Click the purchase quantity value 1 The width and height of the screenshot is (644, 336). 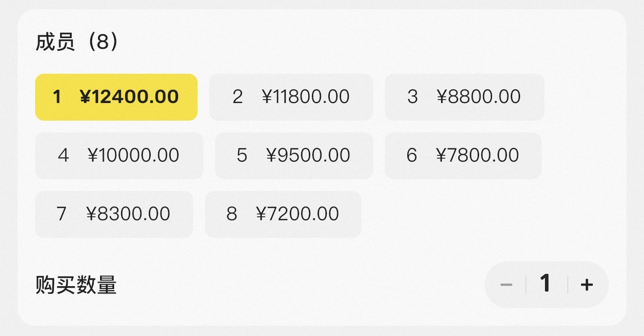pos(545,284)
